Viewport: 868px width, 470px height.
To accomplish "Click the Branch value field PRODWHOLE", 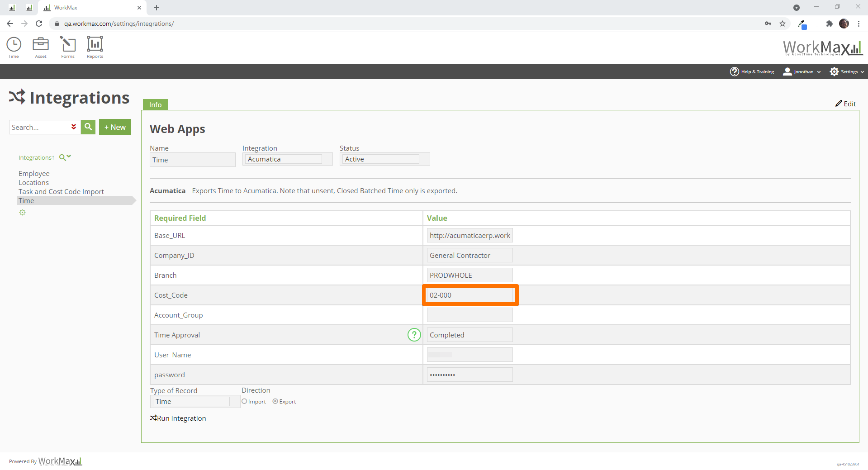I will [x=470, y=275].
